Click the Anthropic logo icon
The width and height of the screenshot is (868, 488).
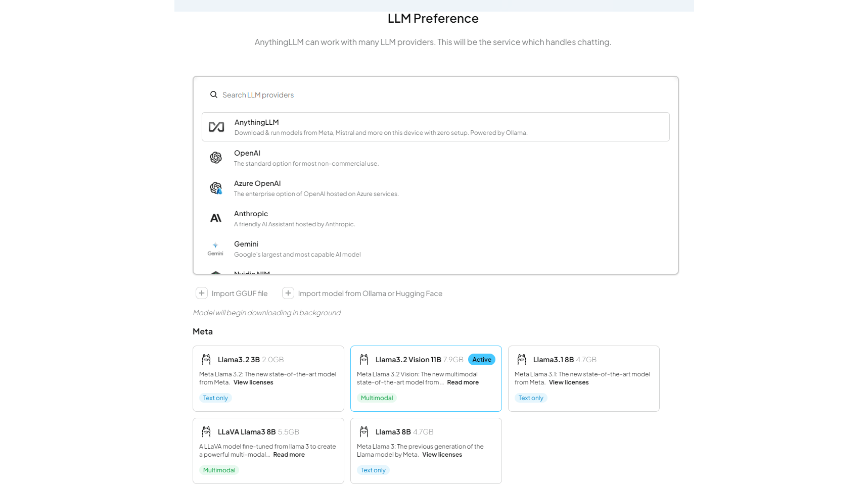[x=216, y=218]
